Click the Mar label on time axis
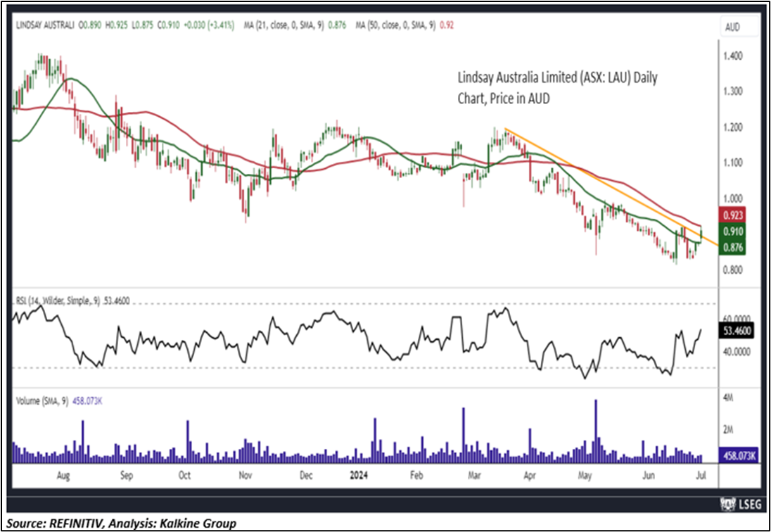The height and width of the screenshot is (532, 771). [474, 476]
